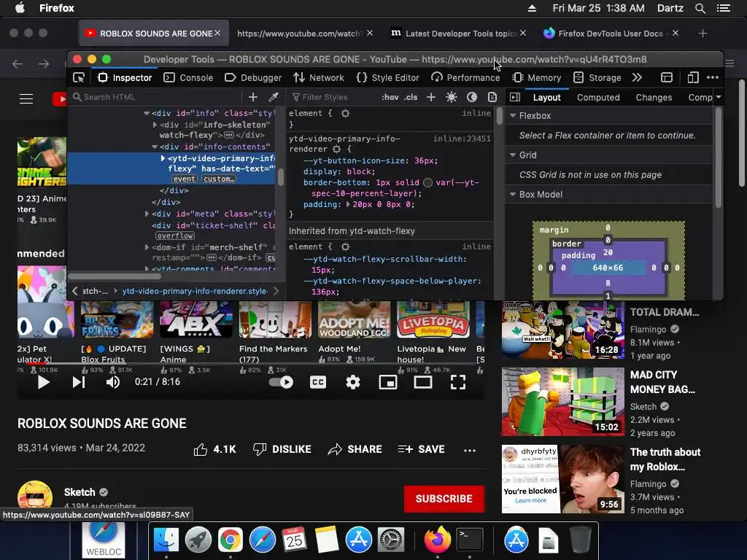
Task: Create new node with plus icon
Action: (x=253, y=97)
